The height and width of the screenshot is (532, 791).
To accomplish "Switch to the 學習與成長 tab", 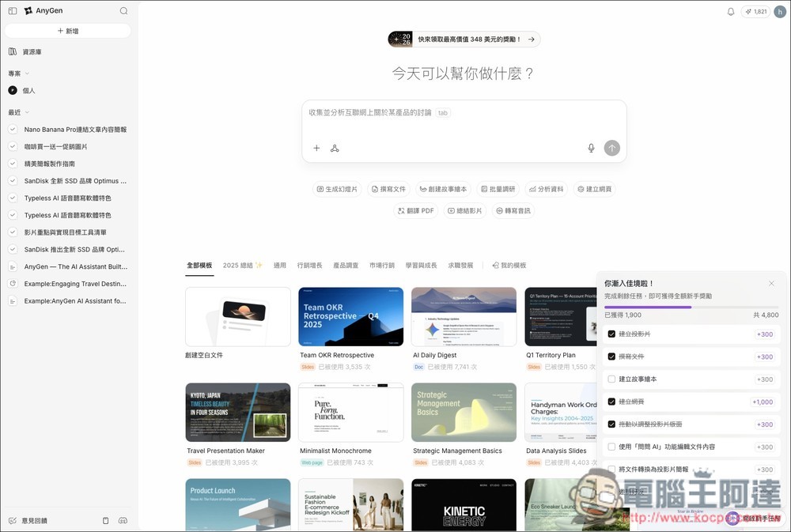I will [x=422, y=266].
